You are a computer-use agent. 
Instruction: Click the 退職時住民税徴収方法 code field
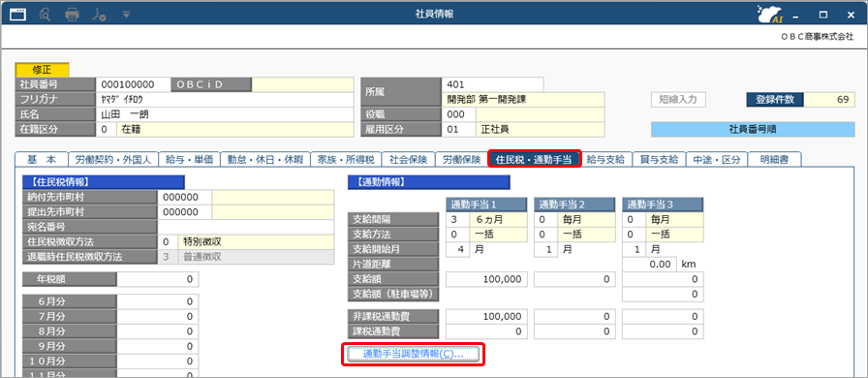(x=168, y=257)
